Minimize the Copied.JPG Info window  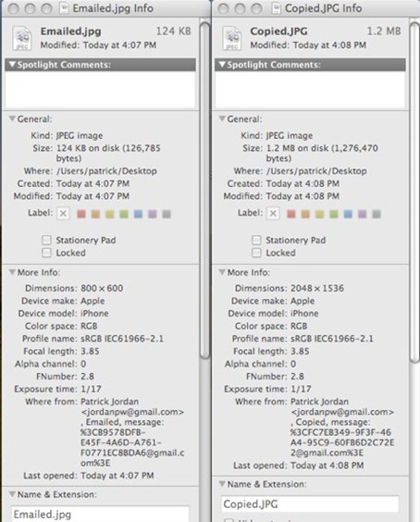[240, 8]
